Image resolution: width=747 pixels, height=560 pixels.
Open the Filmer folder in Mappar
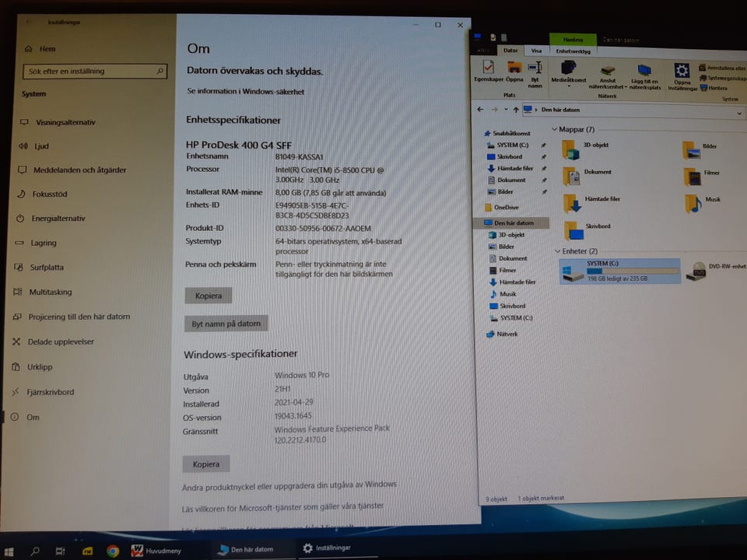point(702,177)
